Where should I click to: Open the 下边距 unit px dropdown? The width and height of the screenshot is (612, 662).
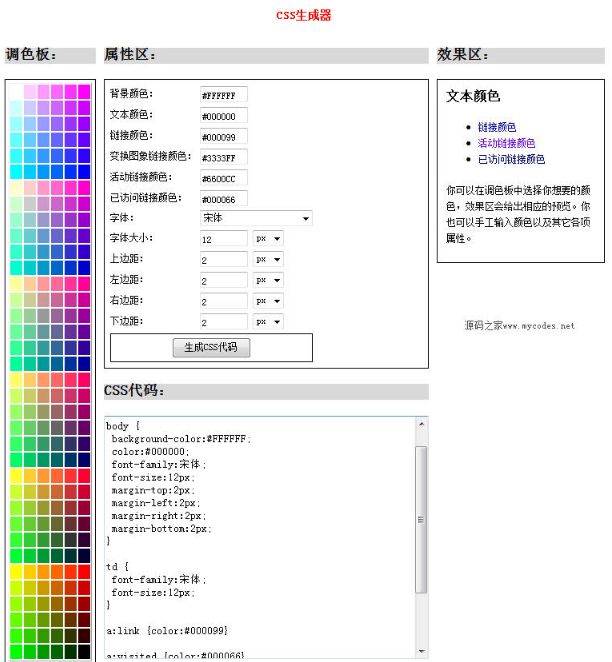coord(267,322)
